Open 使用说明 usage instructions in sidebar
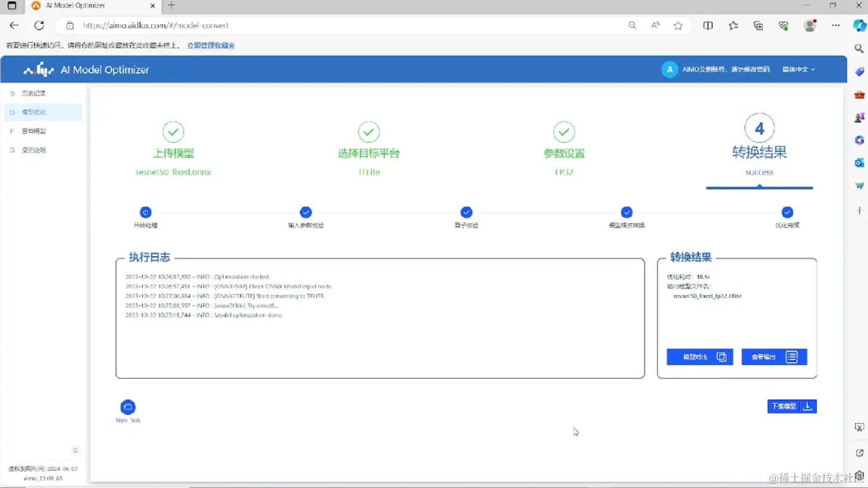This screenshot has width=868, height=488. pos(34,150)
